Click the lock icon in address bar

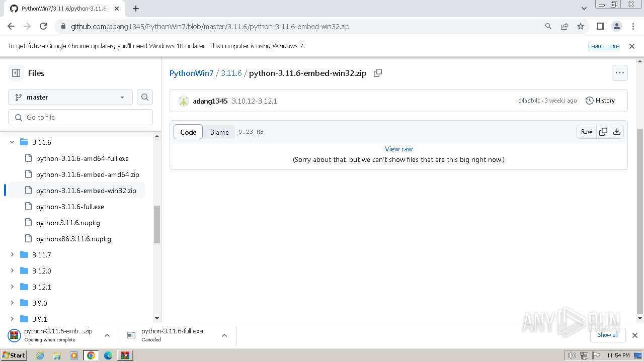point(63,26)
